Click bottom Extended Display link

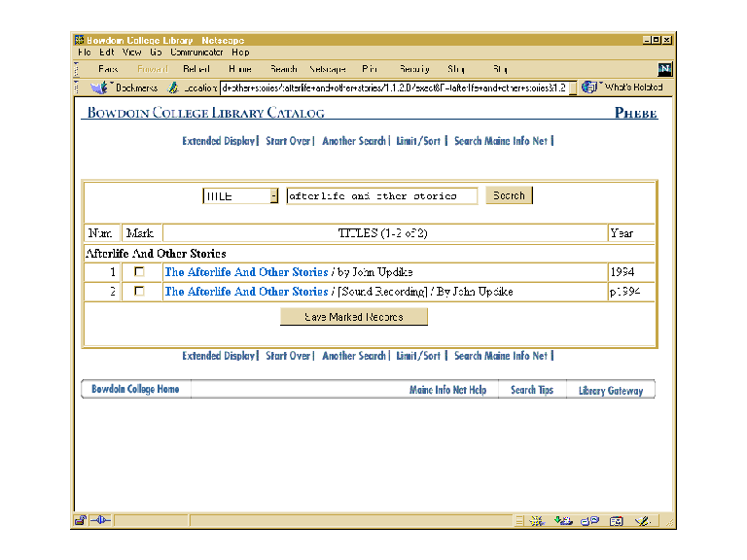coord(219,356)
